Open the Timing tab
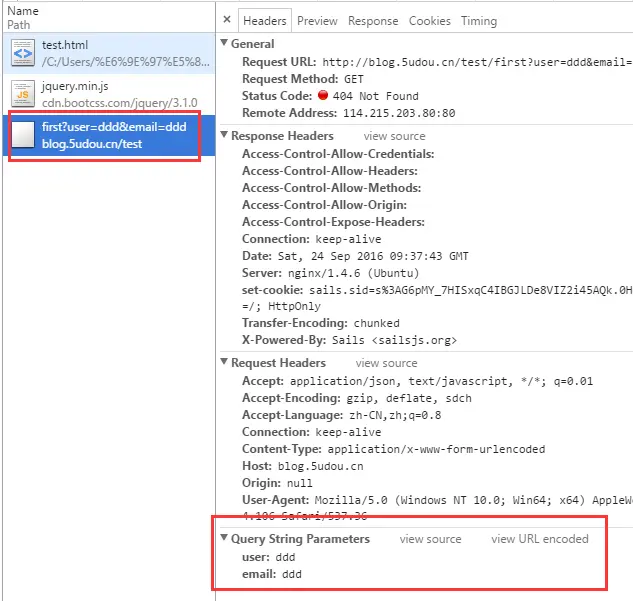 coord(479,21)
